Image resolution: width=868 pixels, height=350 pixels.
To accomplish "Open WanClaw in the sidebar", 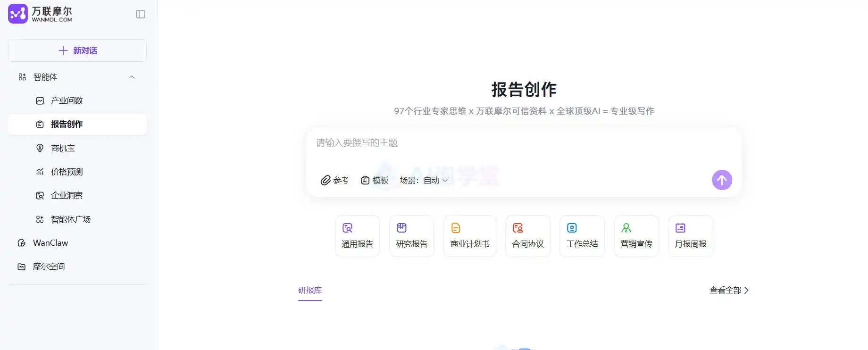I will click(77, 243).
